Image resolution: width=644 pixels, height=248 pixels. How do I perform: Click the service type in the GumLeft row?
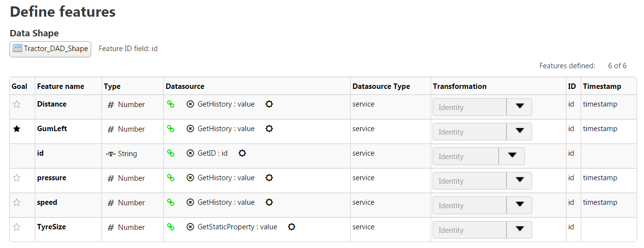pyautogui.click(x=363, y=129)
